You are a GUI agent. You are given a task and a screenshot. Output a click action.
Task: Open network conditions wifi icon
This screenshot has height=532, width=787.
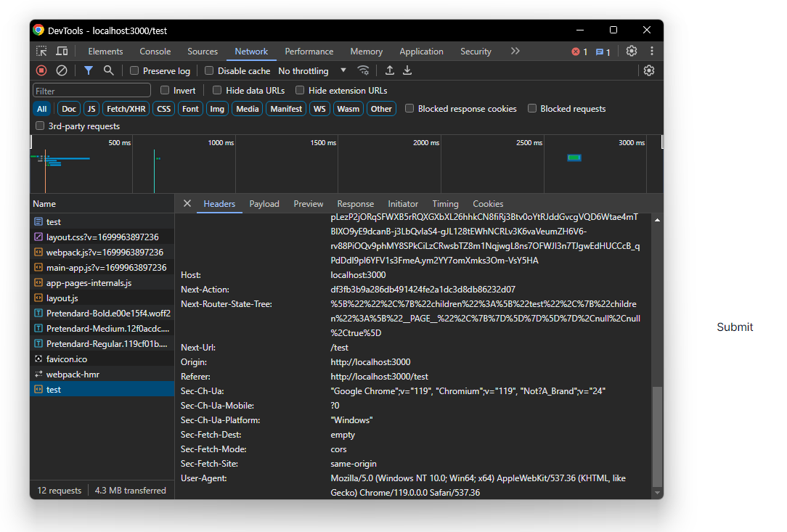(364, 71)
